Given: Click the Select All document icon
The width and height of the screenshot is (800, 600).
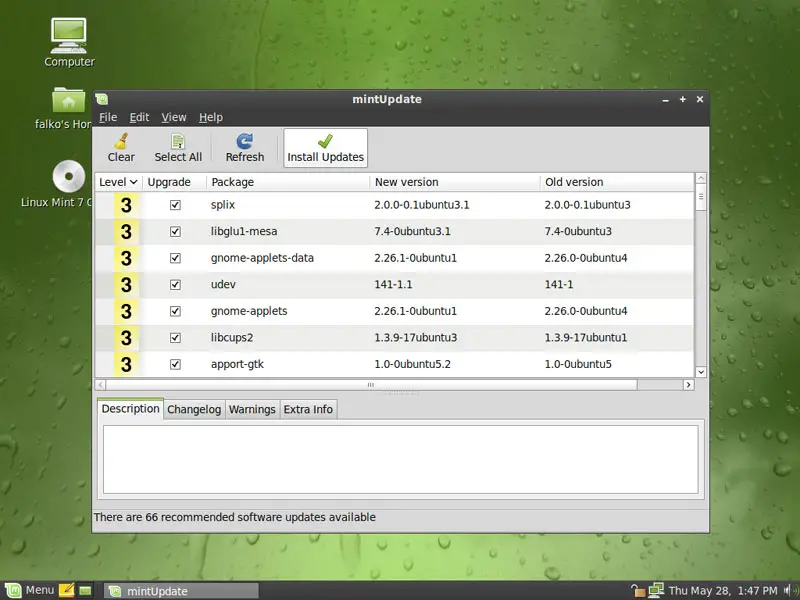Looking at the screenshot, I should [178, 141].
